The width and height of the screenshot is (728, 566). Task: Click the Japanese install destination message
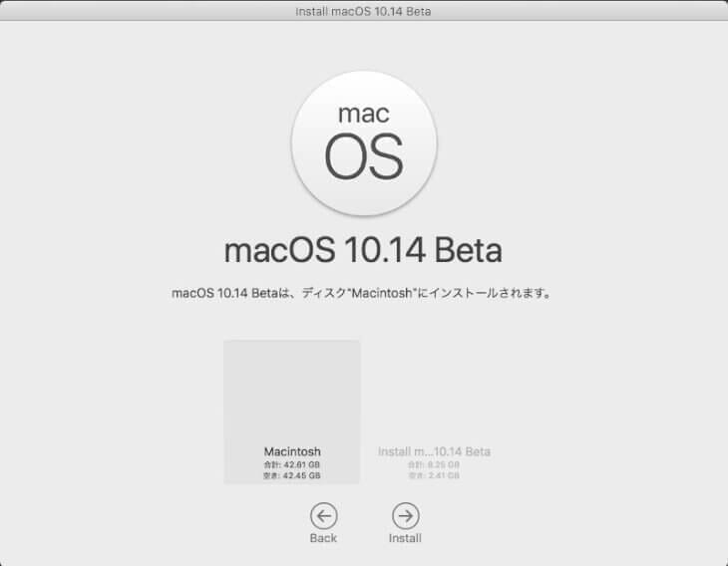click(x=363, y=293)
